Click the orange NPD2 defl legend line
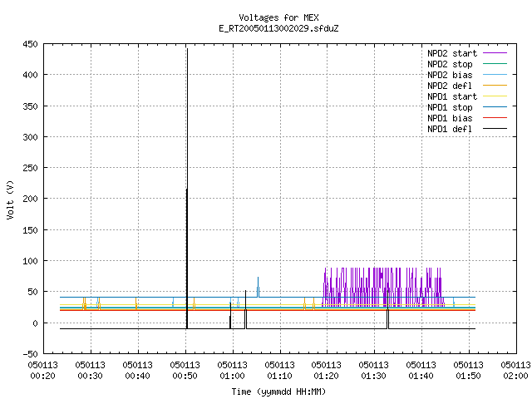Viewport: 532px width, 399px height. coord(495,85)
